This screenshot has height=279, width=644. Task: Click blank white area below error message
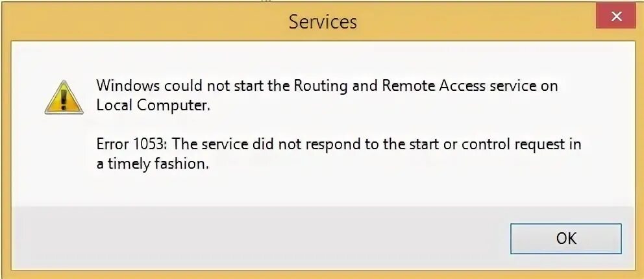325,189
